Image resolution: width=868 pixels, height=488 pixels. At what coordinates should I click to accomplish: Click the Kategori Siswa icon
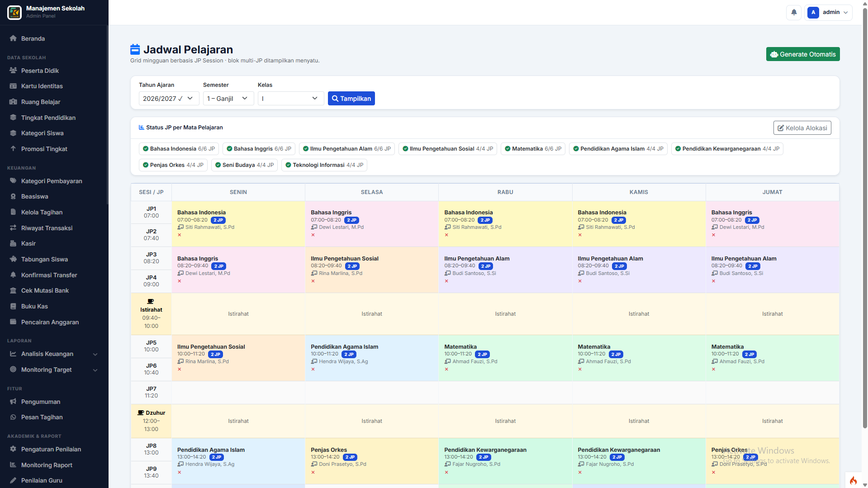pos(13,133)
